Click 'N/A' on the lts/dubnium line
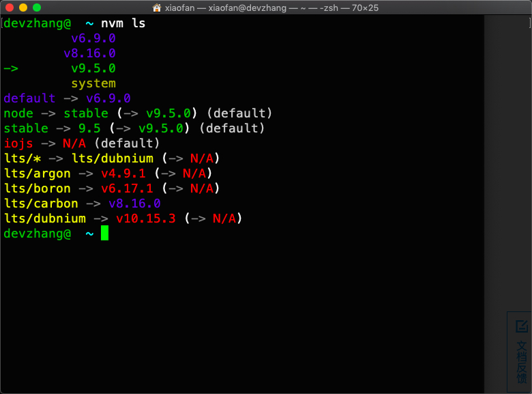 [x=224, y=219]
